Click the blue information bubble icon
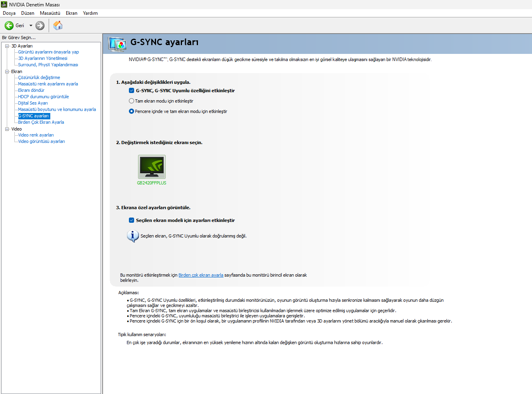 coord(133,236)
